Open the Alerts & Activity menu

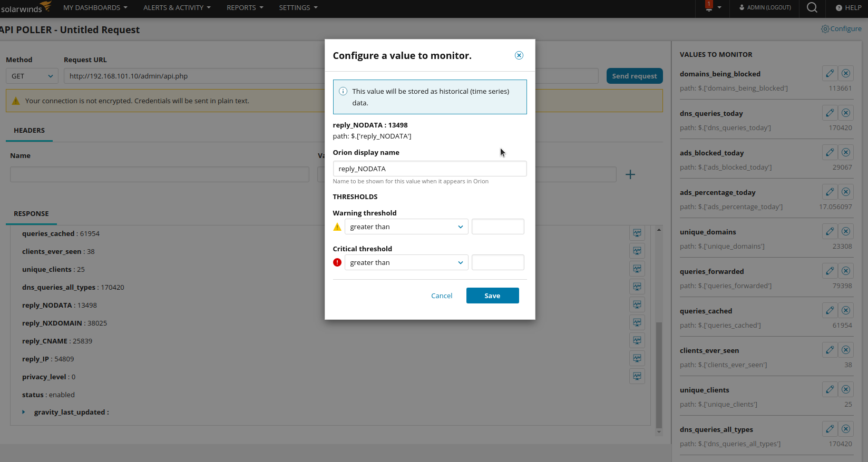coord(177,7)
